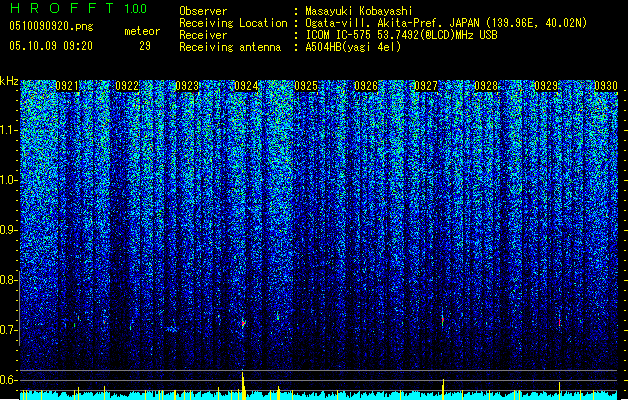The image size is (629, 400).
Task: Click the 0923 time marker
Action: click(187, 86)
